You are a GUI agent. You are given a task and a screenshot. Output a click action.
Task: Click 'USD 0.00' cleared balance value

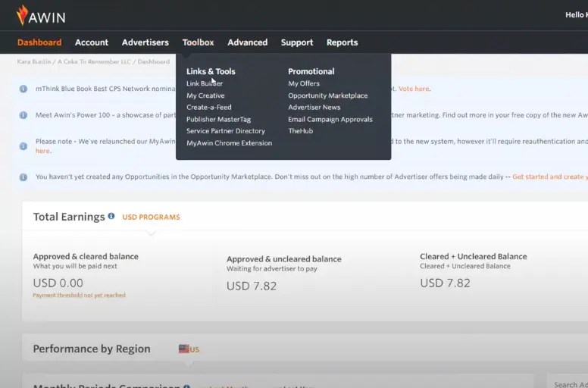coord(58,283)
